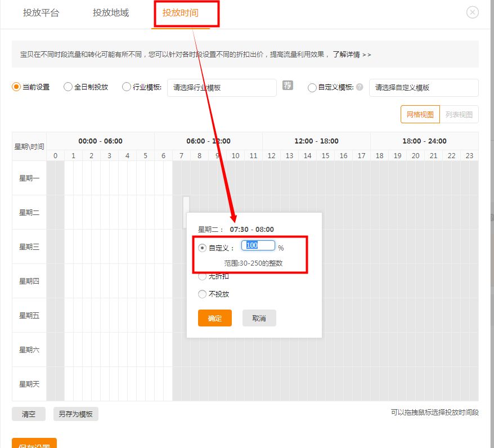Image resolution: width=494 pixels, height=448 pixels.
Task: Click the discount percentage input field
Action: coord(258,245)
